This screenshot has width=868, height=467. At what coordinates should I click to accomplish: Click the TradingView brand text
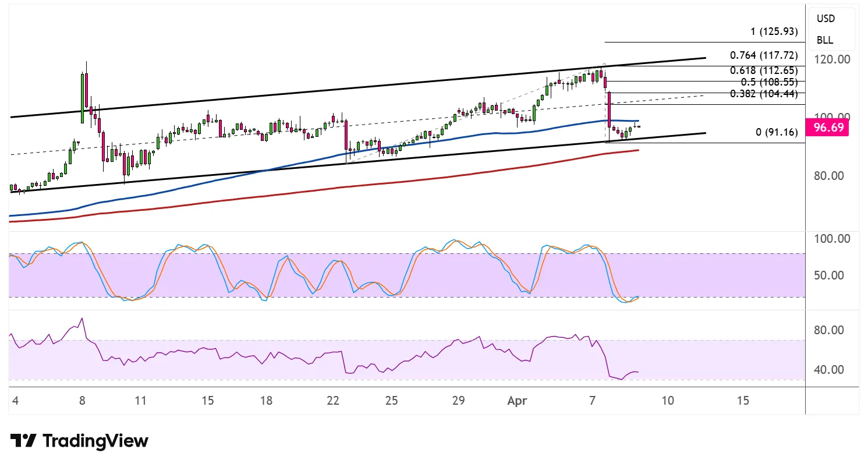point(96,441)
